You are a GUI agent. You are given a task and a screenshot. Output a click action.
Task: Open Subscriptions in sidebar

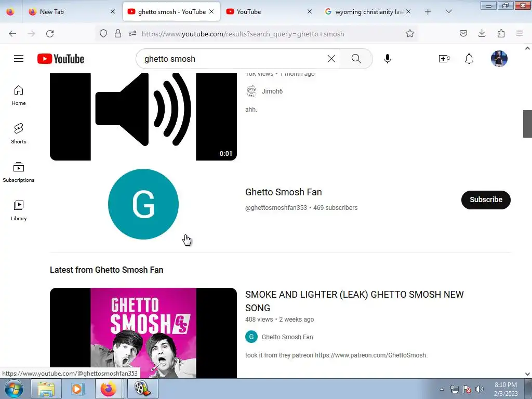click(x=19, y=172)
